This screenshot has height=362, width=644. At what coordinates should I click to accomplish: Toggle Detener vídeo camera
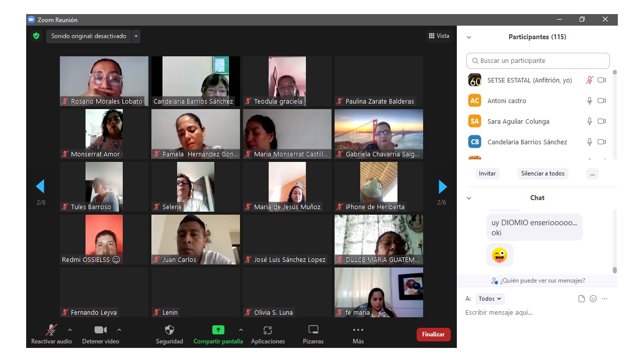pyautogui.click(x=101, y=330)
